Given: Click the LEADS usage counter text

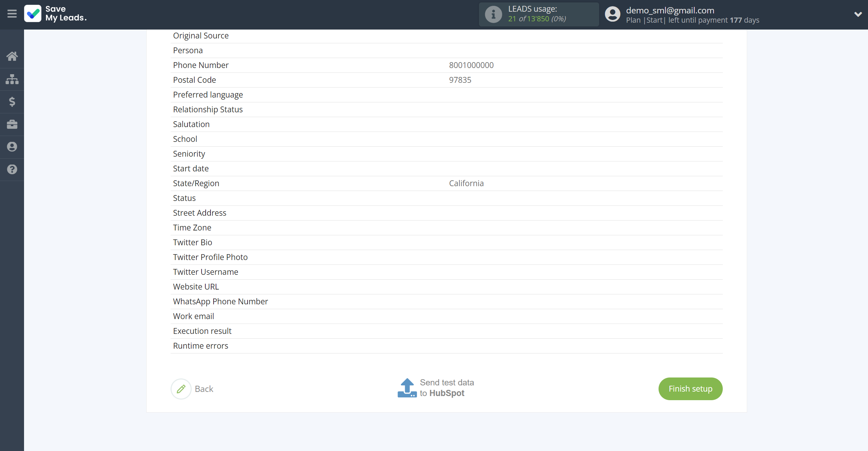Looking at the screenshot, I should (537, 19).
